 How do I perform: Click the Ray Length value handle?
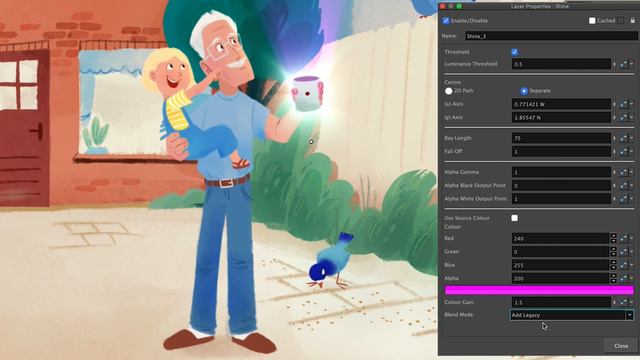coord(614,138)
